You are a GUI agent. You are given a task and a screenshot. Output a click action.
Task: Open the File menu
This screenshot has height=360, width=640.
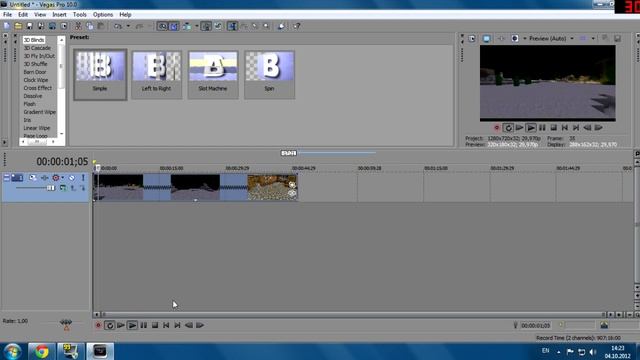[x=7, y=14]
